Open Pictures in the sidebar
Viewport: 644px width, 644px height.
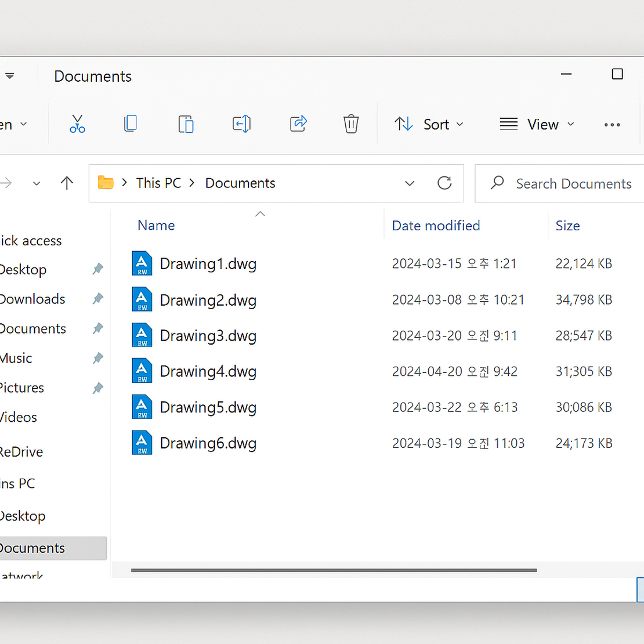tap(22, 388)
